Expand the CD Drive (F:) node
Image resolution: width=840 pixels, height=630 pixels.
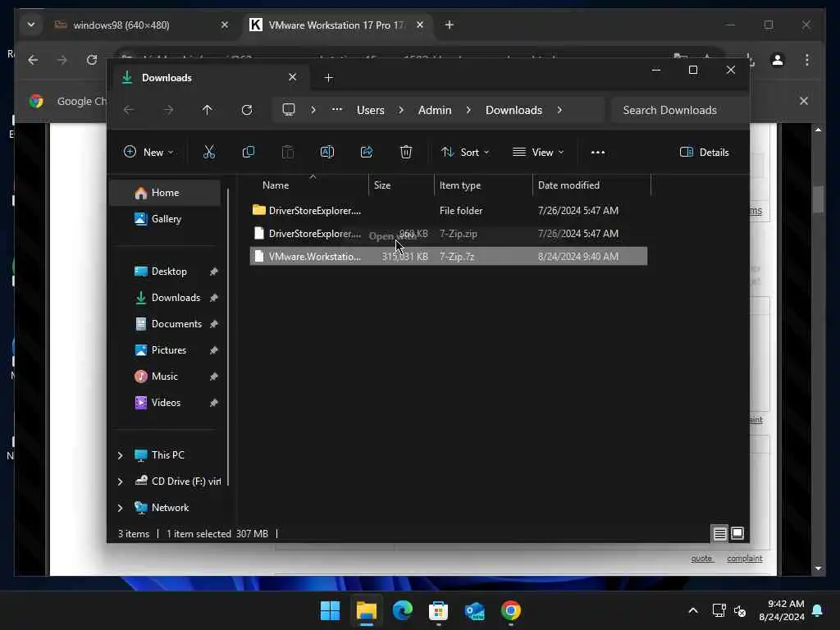tap(121, 482)
